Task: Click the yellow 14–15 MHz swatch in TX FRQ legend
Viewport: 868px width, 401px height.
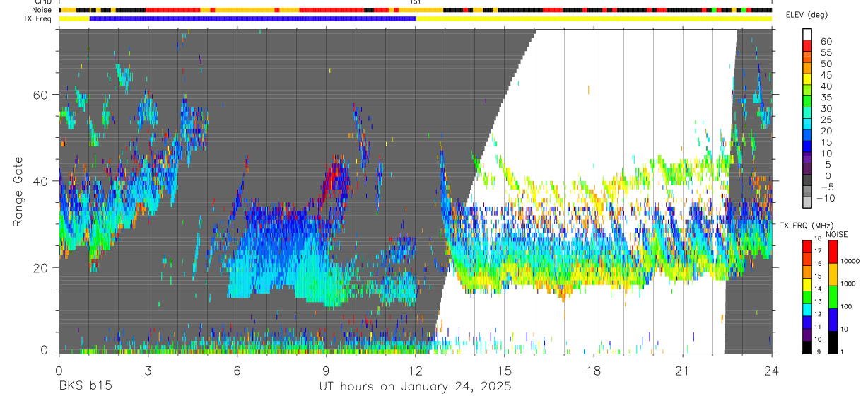Action: tap(807, 284)
